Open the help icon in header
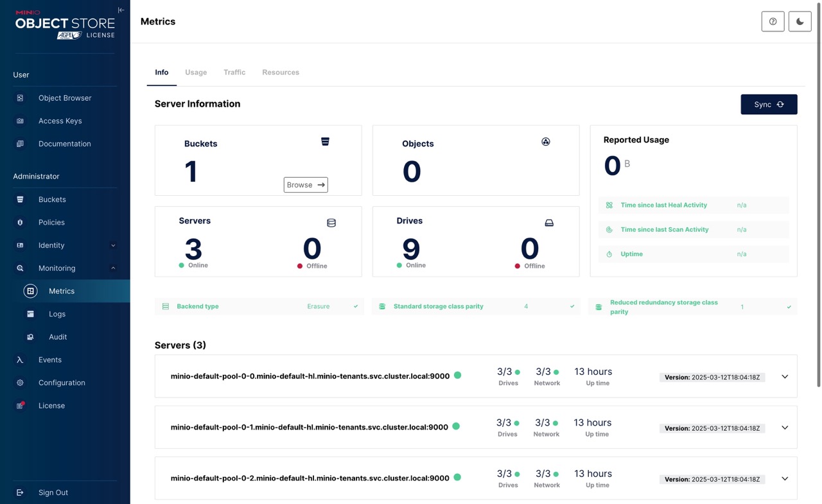 click(x=773, y=21)
